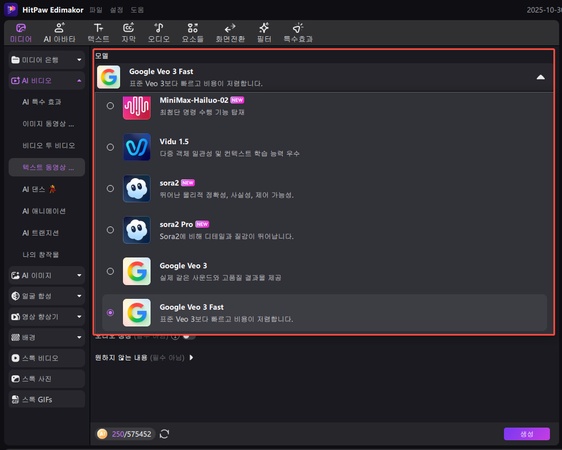Select the 텍스트 text tool
Screen dimensions: 562x450
pyautogui.click(x=99, y=33)
